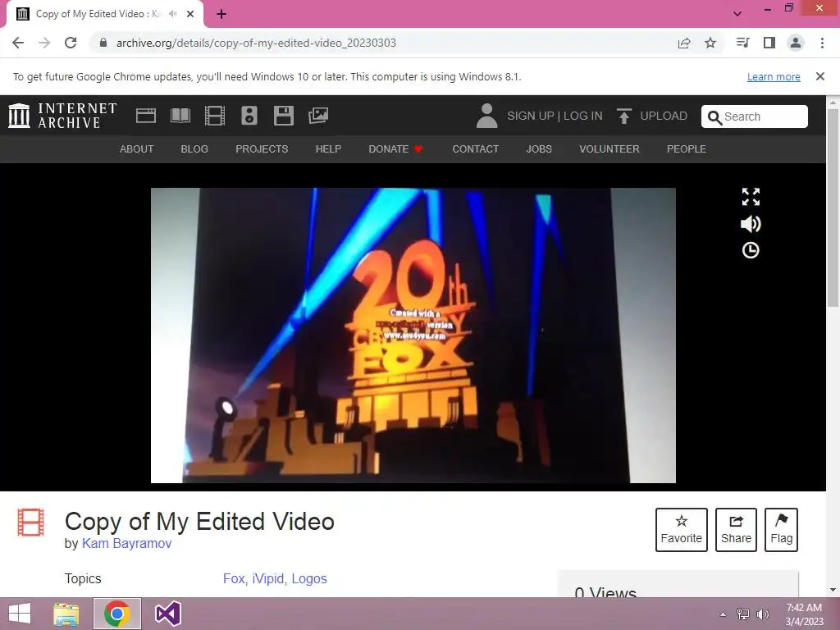Click the SIGN UP link

531,116
